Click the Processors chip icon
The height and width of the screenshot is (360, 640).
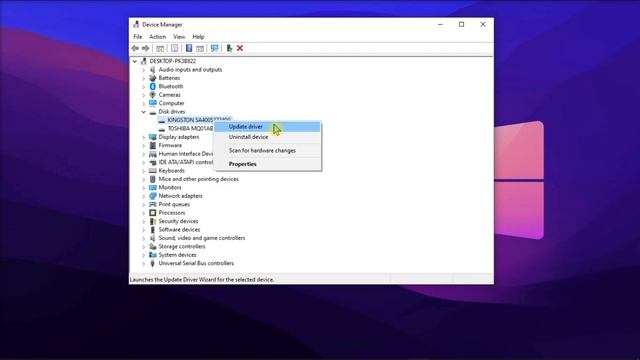coord(153,213)
